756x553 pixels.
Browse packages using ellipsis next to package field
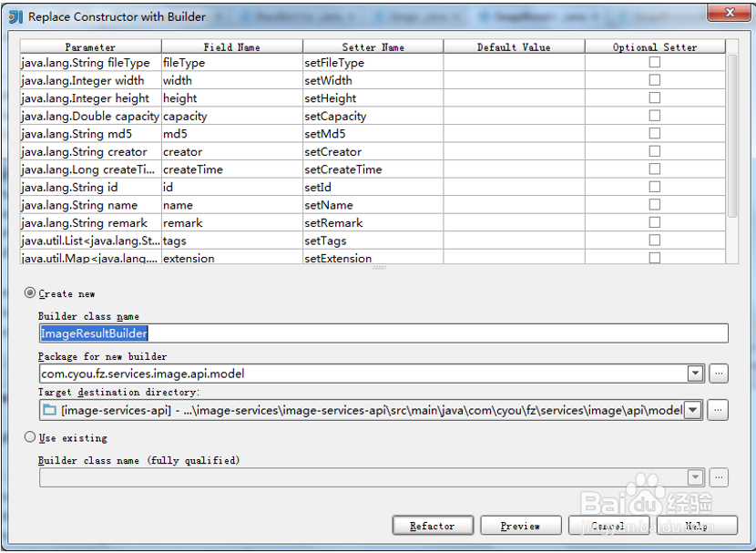[x=717, y=374]
